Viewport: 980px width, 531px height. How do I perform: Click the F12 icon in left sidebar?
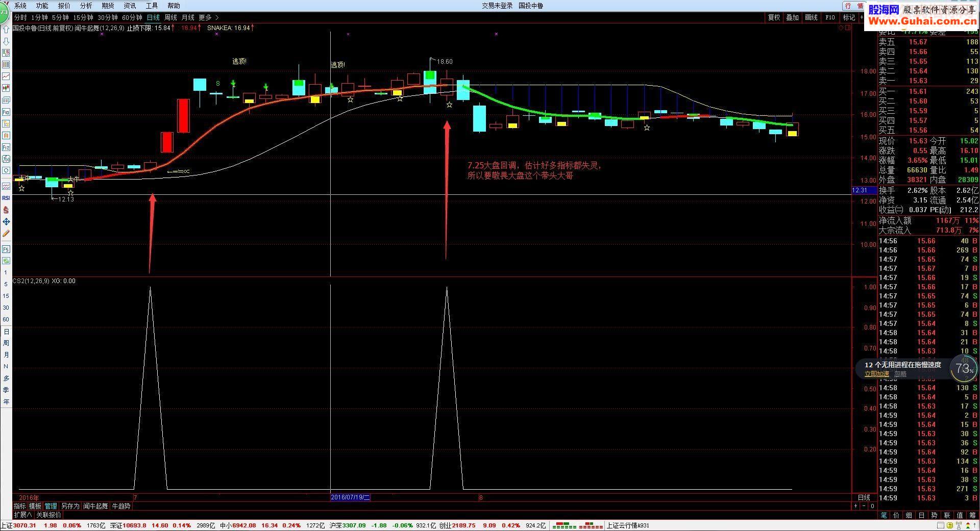(x=6, y=147)
